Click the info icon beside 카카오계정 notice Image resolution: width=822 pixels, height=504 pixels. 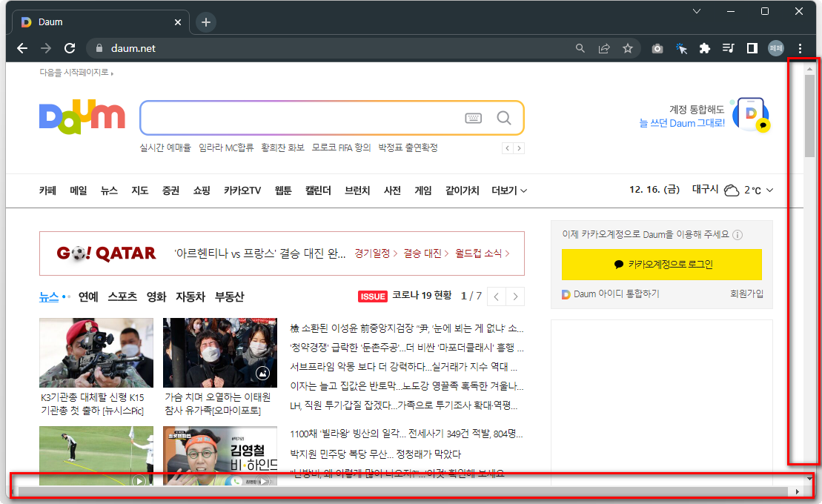click(738, 235)
